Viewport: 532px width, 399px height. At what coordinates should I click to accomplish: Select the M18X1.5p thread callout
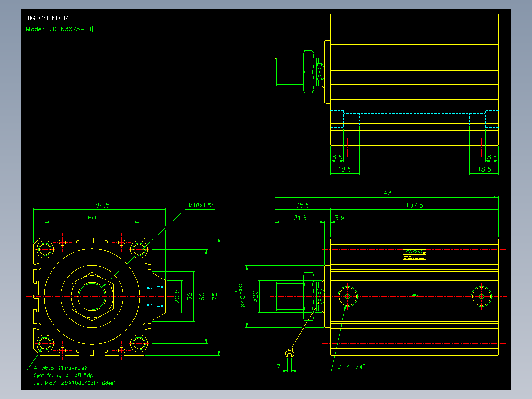[x=201, y=205]
